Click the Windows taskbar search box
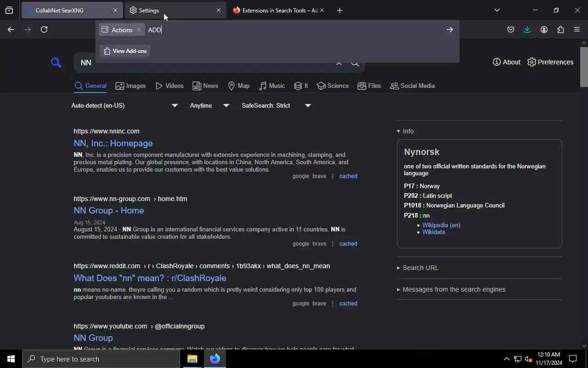Screen dimensions: 588x368 click(101, 359)
